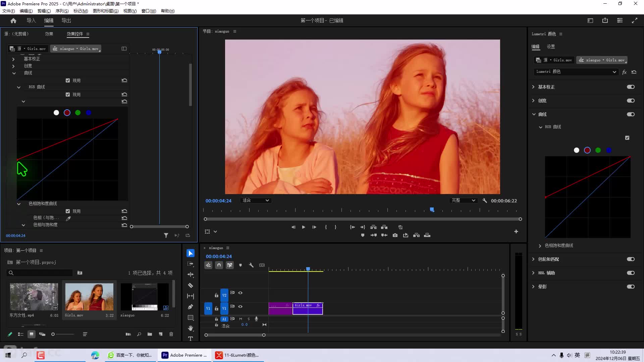Screen dimensions: 644x362
Task: Toggle the HSL Secondary switch
Action: pos(631,273)
